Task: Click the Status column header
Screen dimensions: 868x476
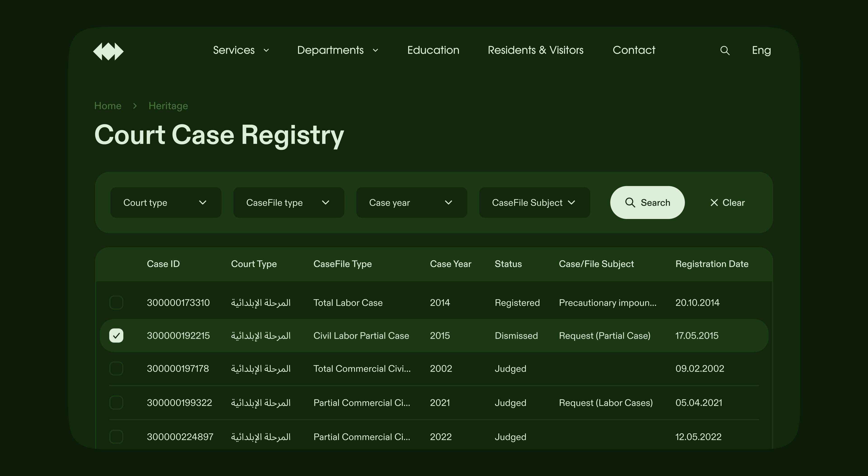Action: click(508, 264)
